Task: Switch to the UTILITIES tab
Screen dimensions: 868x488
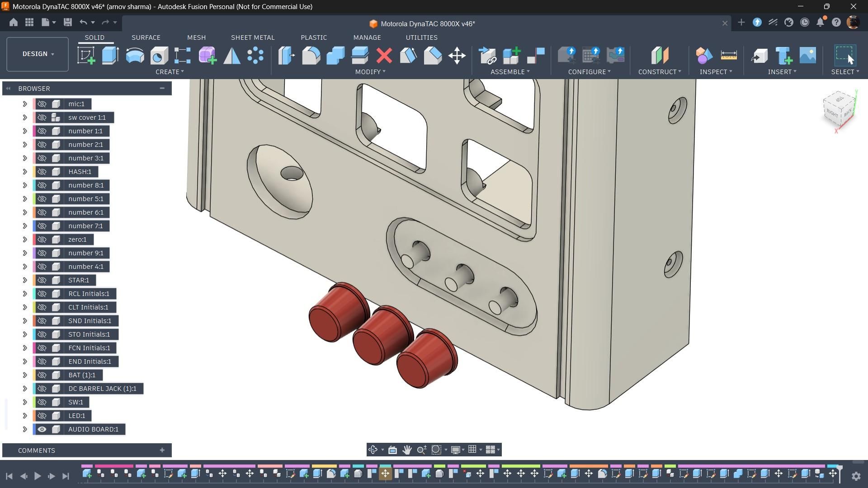Action: 421,38
